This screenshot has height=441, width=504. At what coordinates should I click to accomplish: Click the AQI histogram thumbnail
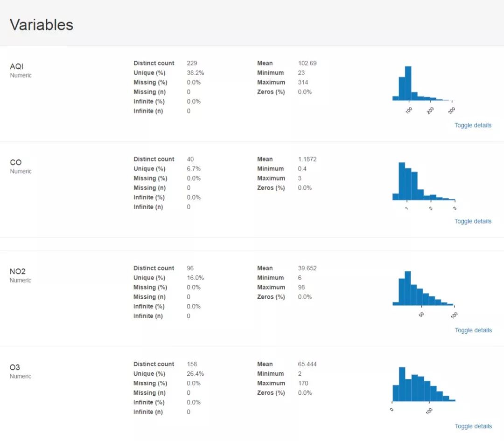(423, 85)
